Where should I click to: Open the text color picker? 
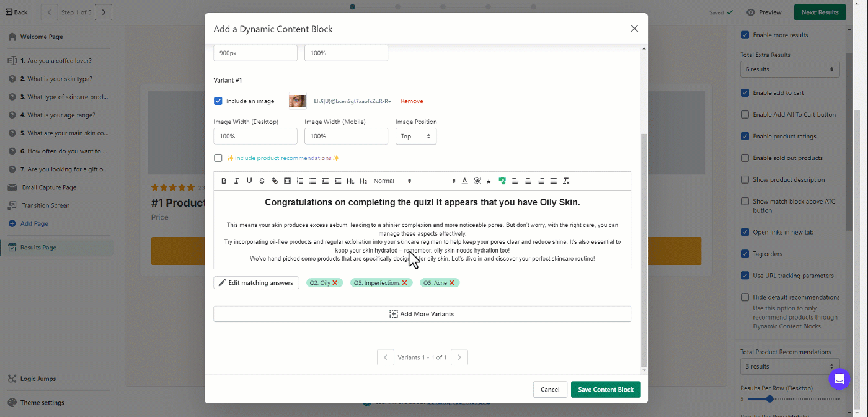464,181
